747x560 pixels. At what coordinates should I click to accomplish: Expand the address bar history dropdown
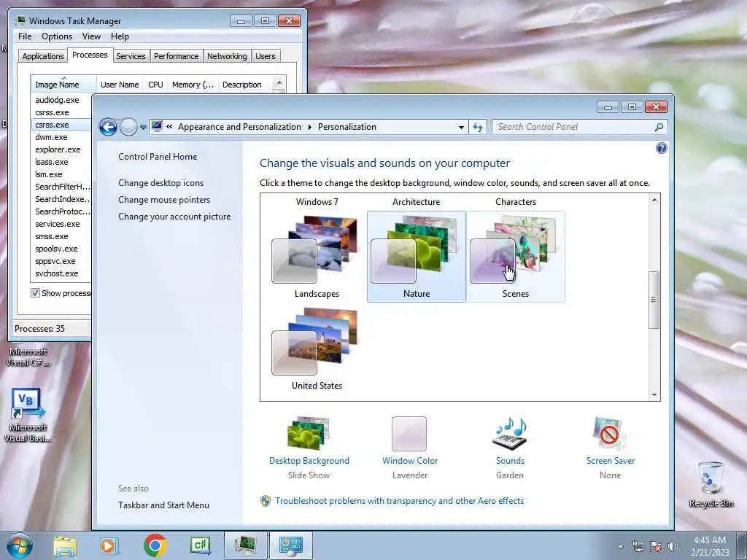pyautogui.click(x=461, y=127)
